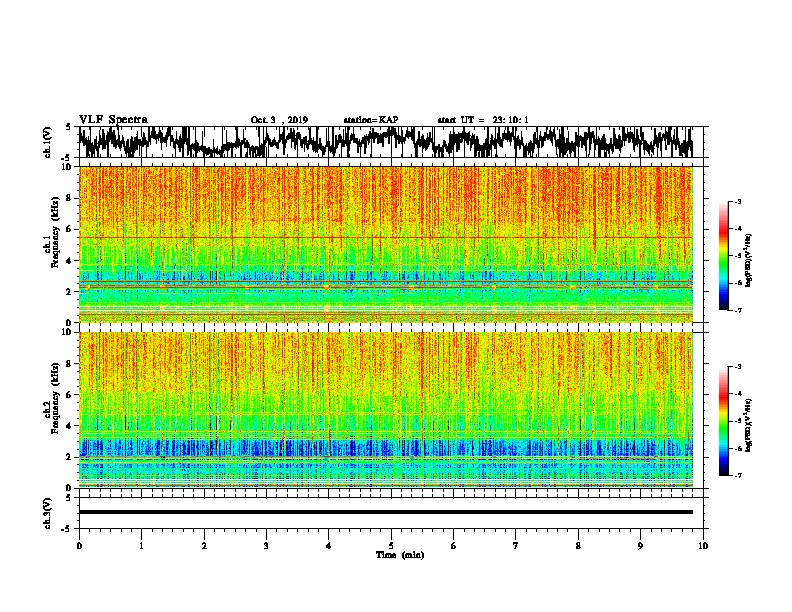Viewport: 792px width, 612px height.
Task: Click the '-3' label on ch.1 colorbar
Action: [x=737, y=201]
